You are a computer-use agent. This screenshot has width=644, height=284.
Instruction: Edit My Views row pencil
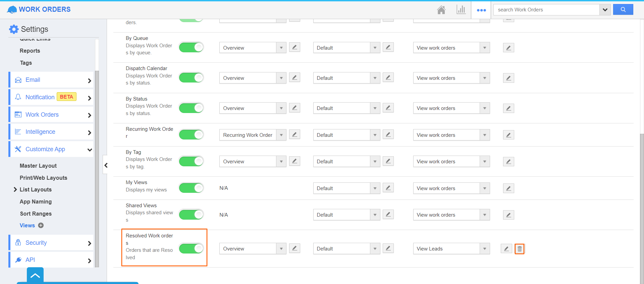point(508,188)
